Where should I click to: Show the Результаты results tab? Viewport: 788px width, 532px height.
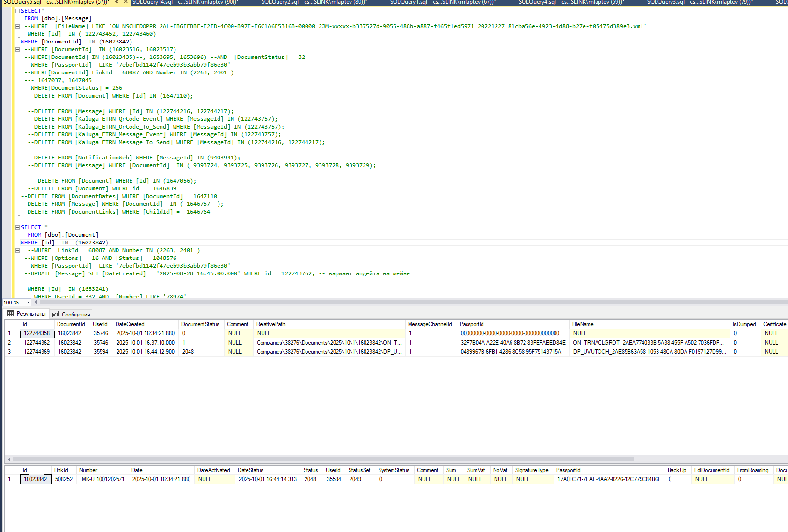coord(27,314)
